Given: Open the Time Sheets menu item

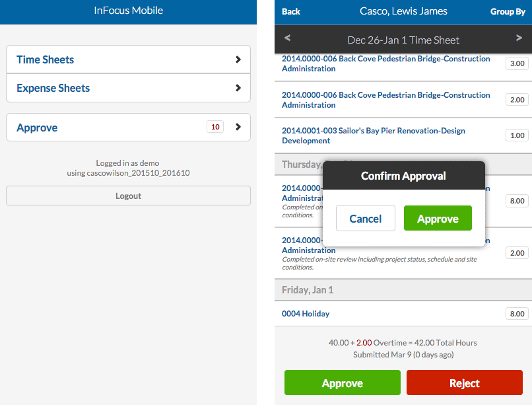Looking at the screenshot, I should (128, 59).
